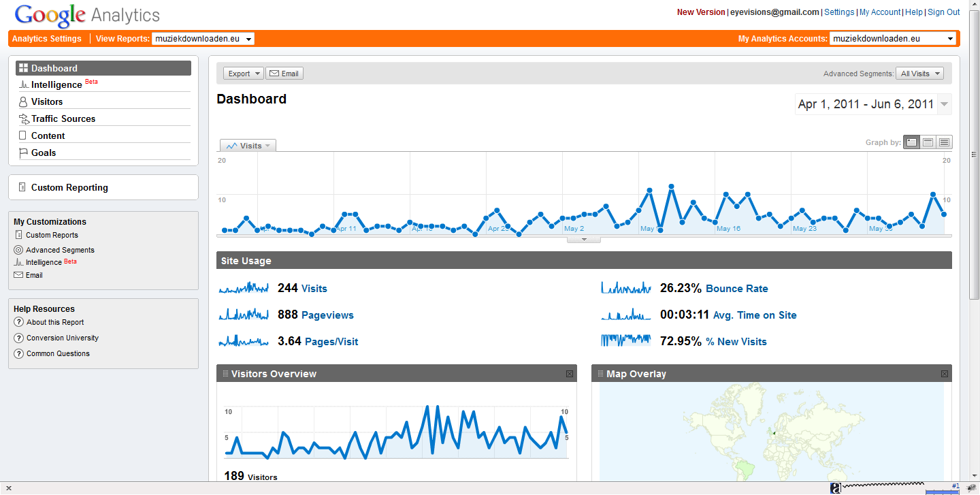
Task: Click the Content page icon
Action: [x=22, y=135]
